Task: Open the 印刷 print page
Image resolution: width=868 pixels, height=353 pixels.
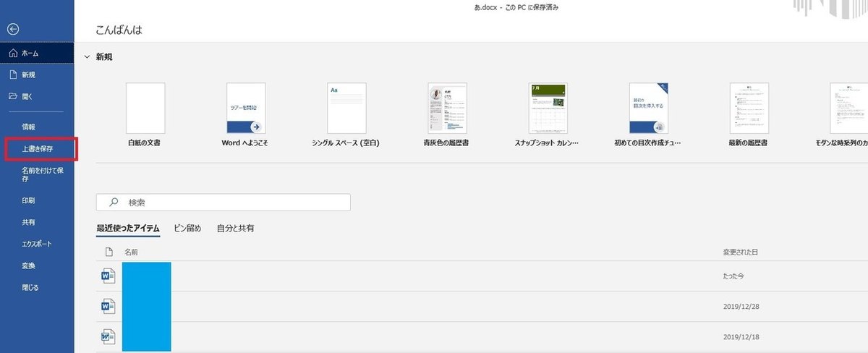Action: click(x=37, y=200)
